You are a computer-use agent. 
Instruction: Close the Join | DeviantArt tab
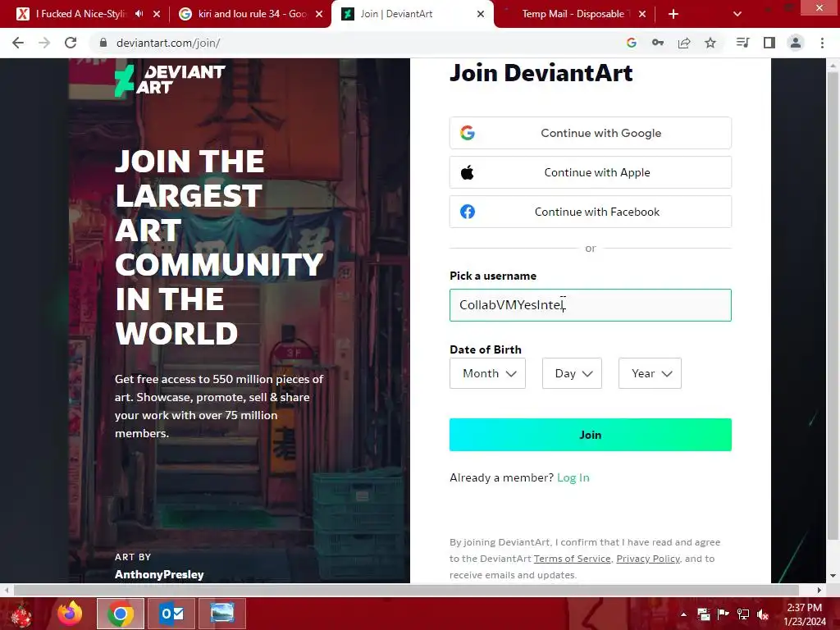[481, 14]
